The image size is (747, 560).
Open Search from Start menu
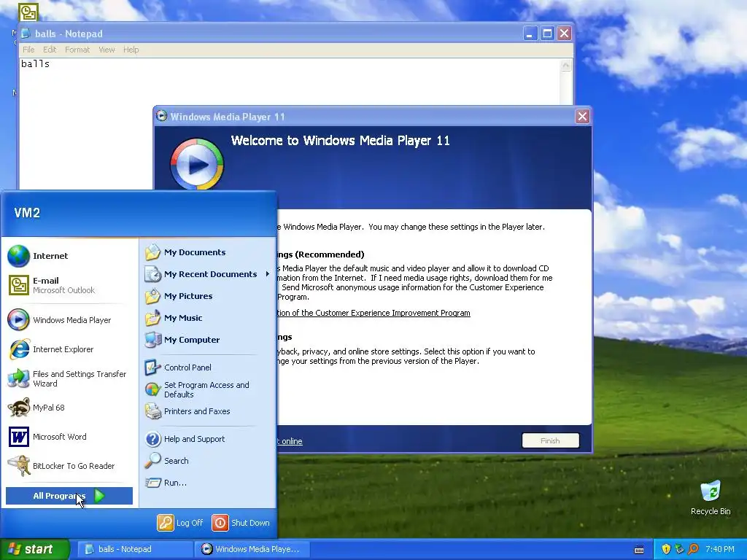[x=208, y=461]
